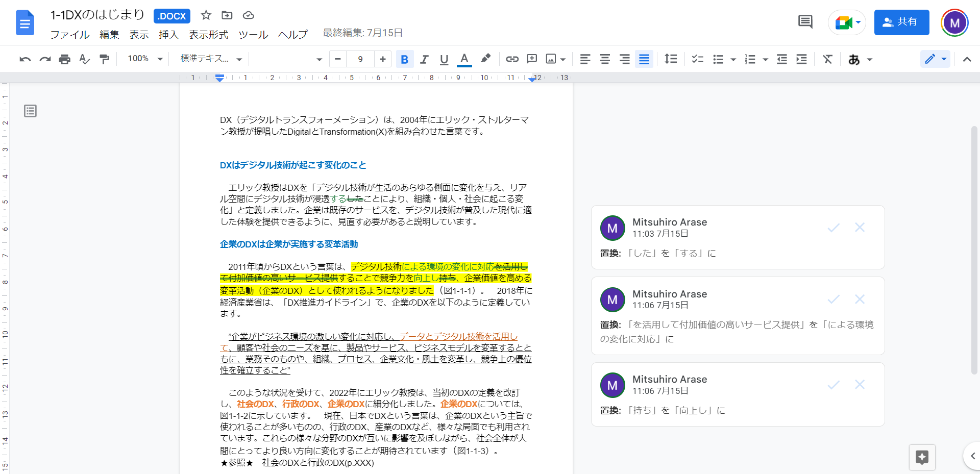This screenshot has height=474, width=980.
Task: Open line spacing options
Action: [x=671, y=59]
